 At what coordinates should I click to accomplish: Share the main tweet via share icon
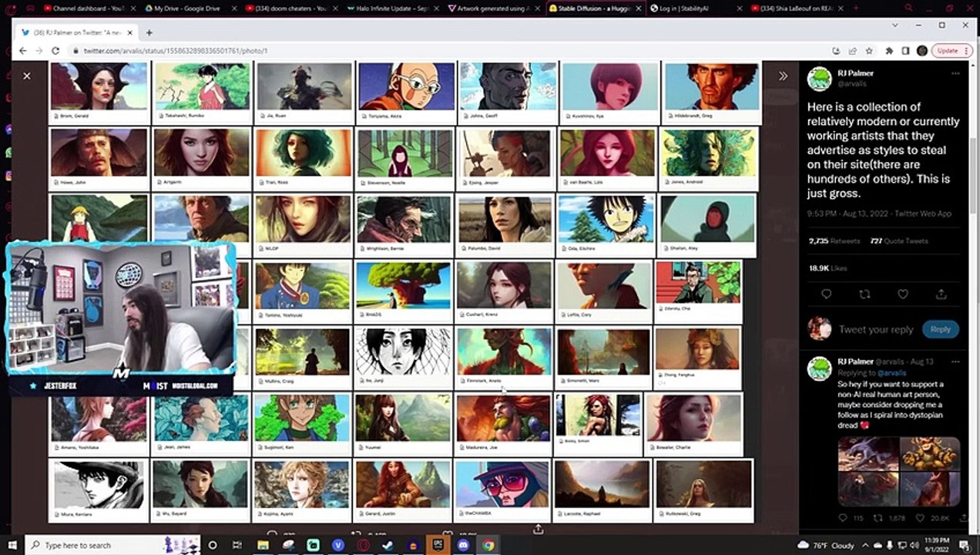941,294
